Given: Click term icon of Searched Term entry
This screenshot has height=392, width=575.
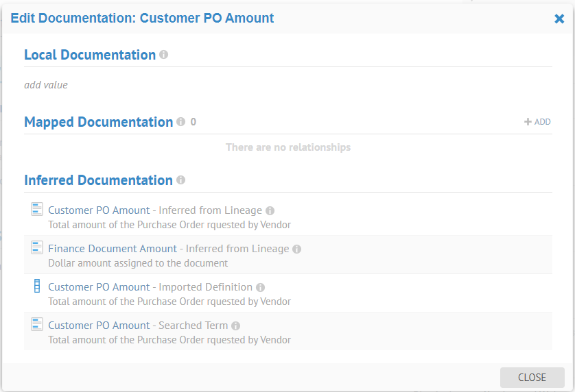Looking at the screenshot, I should [x=37, y=325].
